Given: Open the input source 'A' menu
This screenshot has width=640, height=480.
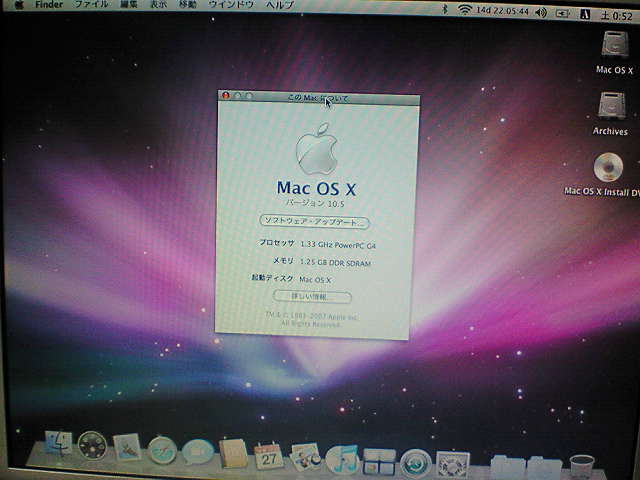Looking at the screenshot, I should coord(585,14).
